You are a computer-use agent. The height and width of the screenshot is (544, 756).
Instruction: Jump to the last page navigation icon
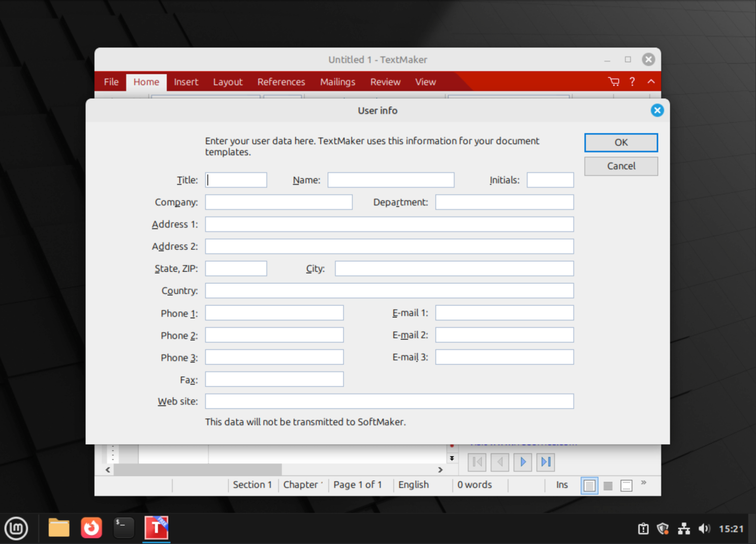pyautogui.click(x=545, y=462)
